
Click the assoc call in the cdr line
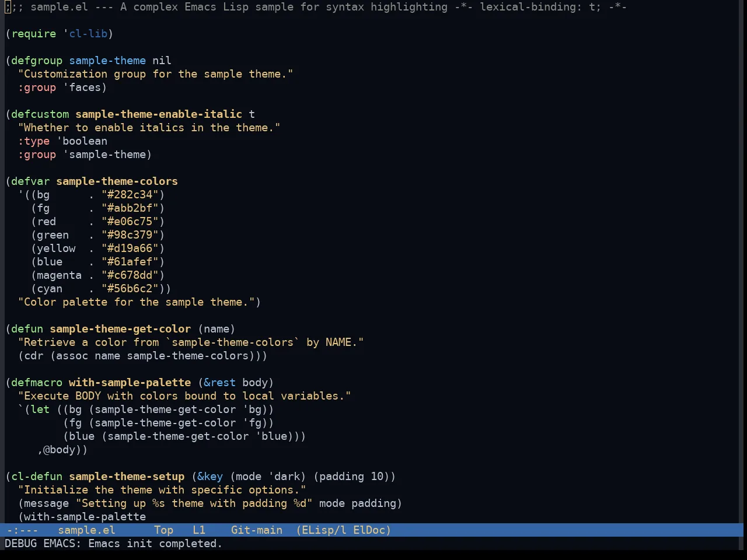pyautogui.click(x=72, y=356)
